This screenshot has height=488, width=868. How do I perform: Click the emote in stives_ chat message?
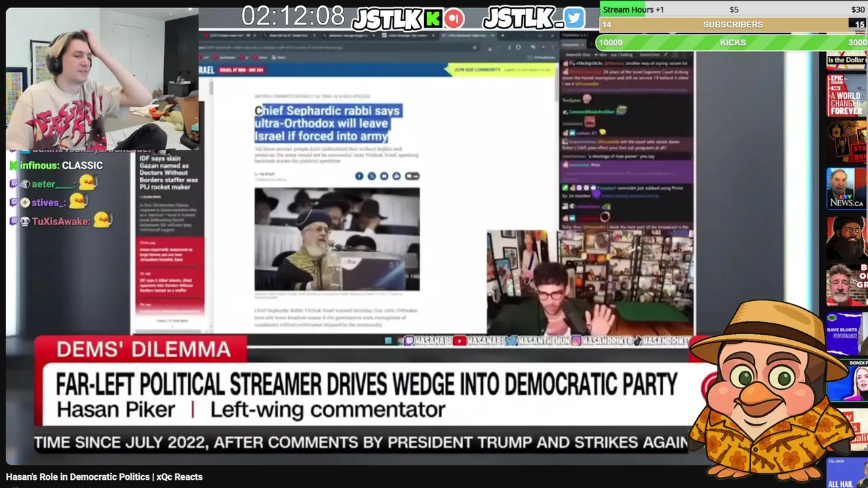(78, 201)
